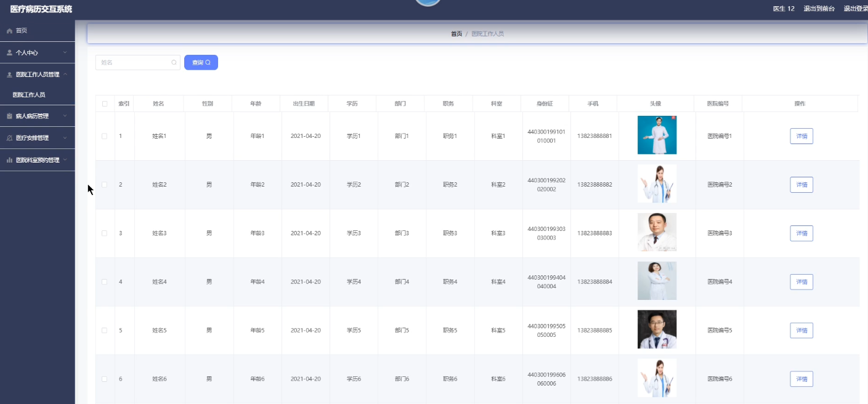Image resolution: width=868 pixels, height=404 pixels.
Task: Open the 医院科室预约管理 sidebar menu
Action: click(38, 160)
